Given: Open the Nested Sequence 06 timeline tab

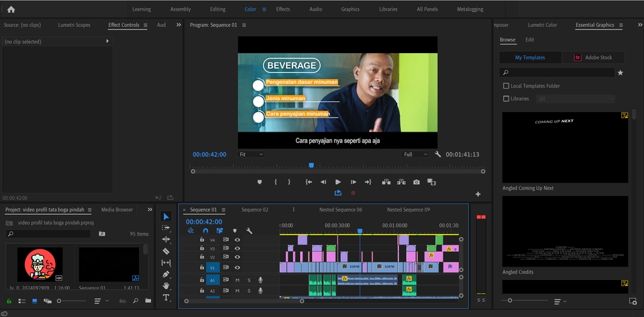Looking at the screenshot, I should coord(340,210).
